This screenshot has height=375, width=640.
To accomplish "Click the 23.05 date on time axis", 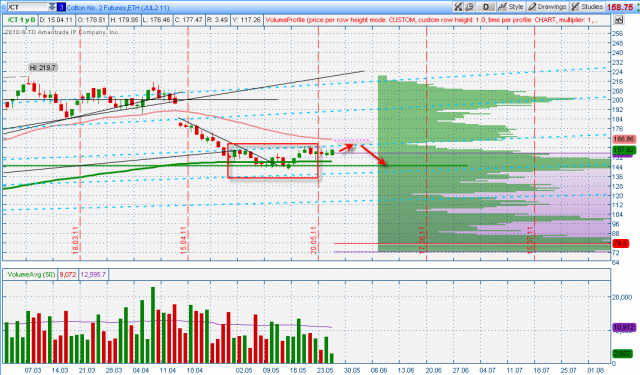I will click(x=325, y=370).
